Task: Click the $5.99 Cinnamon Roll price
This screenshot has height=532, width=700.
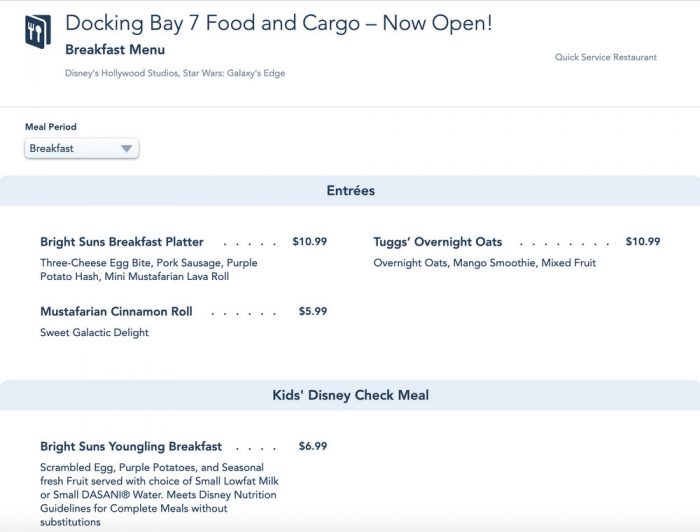Action: (x=313, y=312)
